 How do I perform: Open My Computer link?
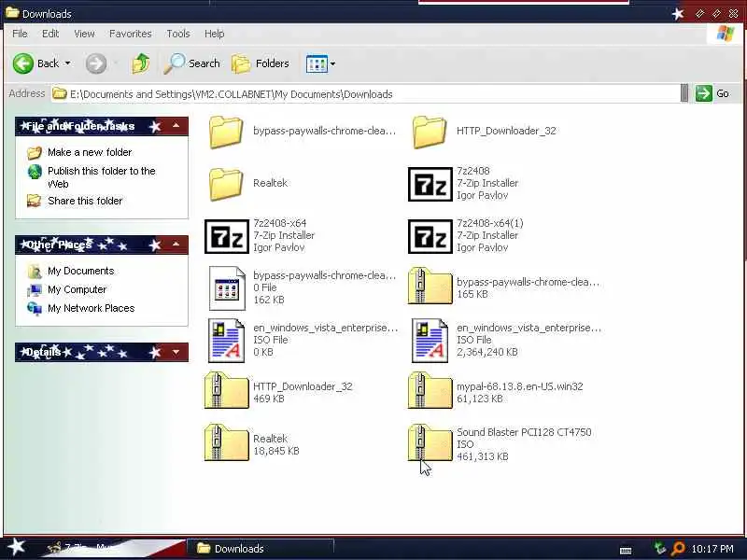click(x=77, y=289)
